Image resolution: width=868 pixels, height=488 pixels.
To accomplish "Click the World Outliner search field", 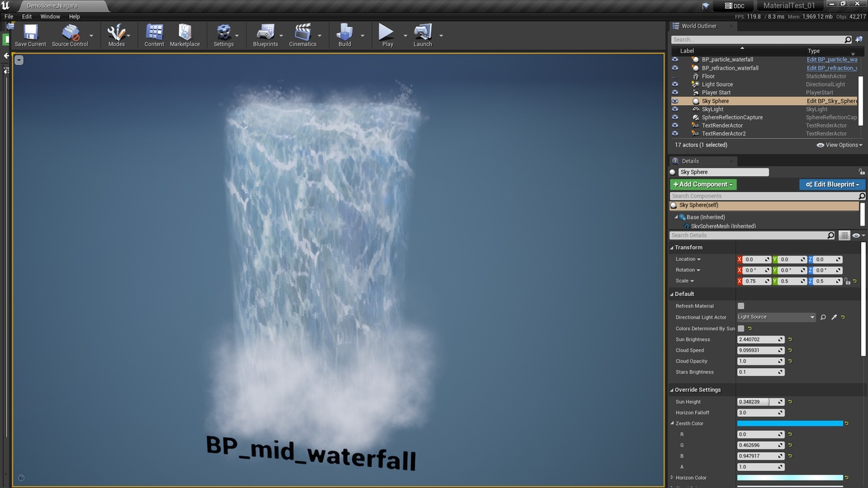I will pyautogui.click(x=746, y=39).
